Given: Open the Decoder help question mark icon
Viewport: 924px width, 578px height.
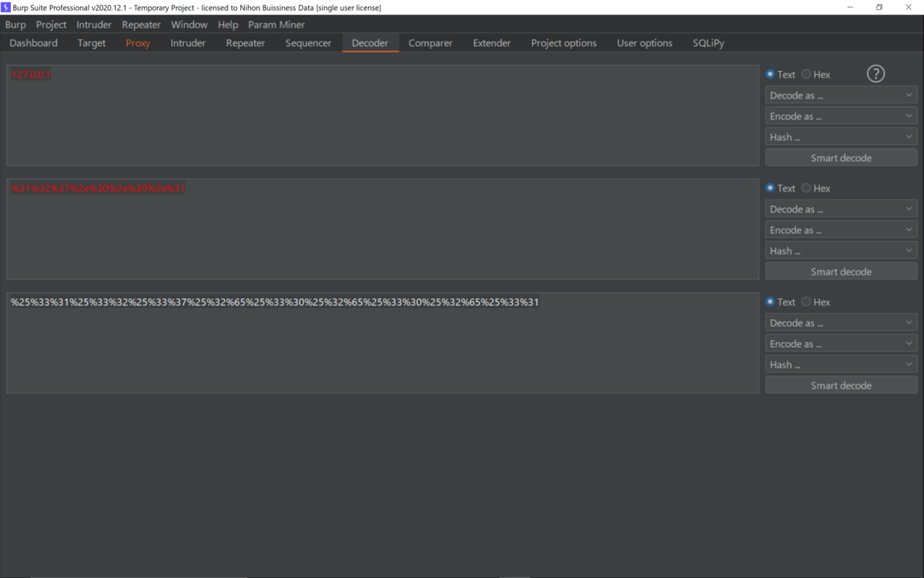Looking at the screenshot, I should pos(875,74).
